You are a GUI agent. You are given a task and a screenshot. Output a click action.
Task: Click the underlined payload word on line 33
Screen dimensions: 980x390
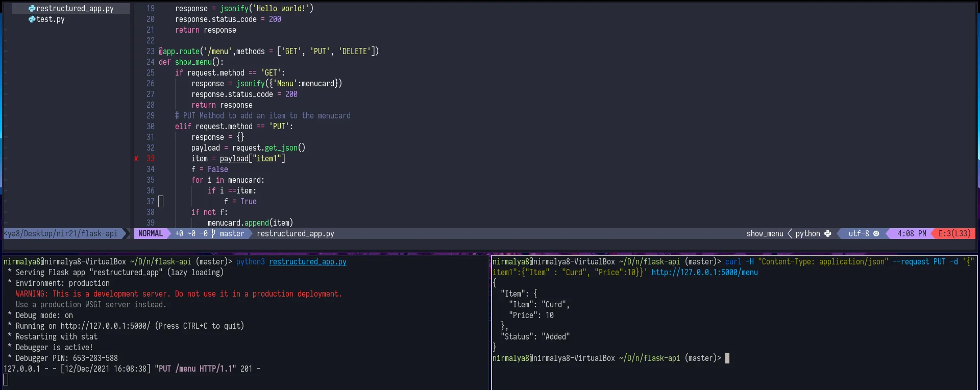pyautogui.click(x=234, y=159)
